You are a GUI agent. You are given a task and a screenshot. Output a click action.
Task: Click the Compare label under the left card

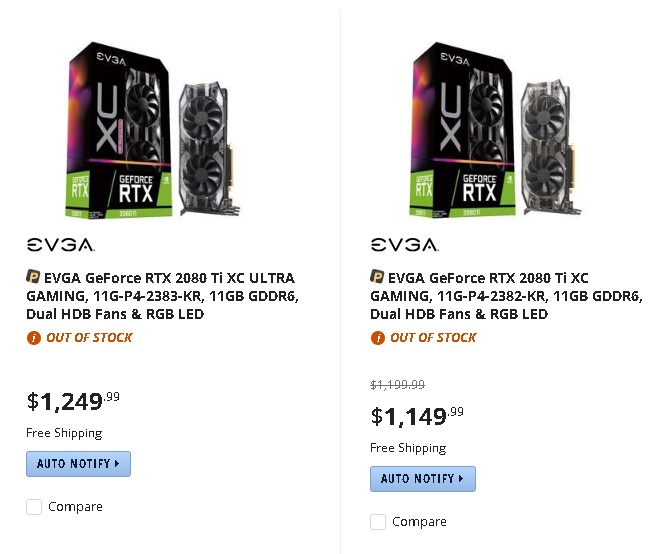point(75,506)
